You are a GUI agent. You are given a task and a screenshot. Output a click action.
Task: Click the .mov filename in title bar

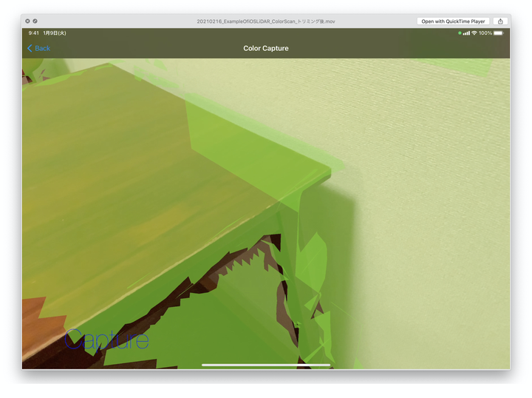click(x=266, y=21)
